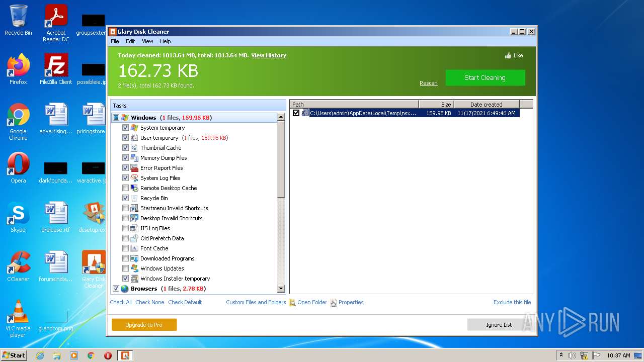
Task: Click the Windows Start button
Action: [14, 355]
